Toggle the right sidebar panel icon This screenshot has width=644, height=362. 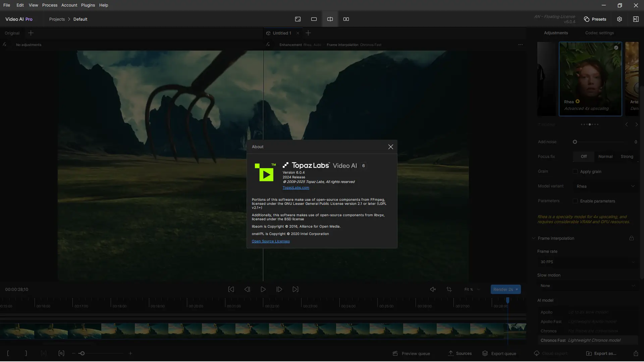[x=636, y=19]
